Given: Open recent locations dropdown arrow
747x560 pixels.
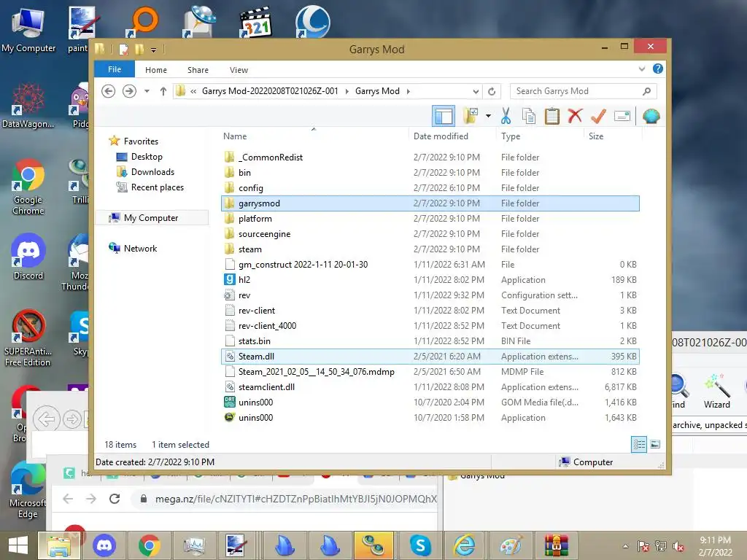Looking at the screenshot, I should (x=147, y=91).
